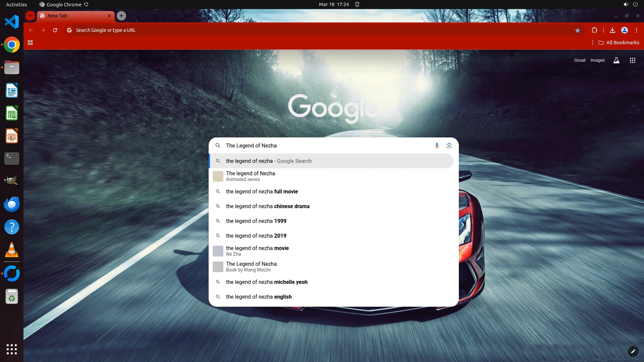Reload the current page
Image resolution: width=644 pixels, height=362 pixels.
tap(55, 30)
